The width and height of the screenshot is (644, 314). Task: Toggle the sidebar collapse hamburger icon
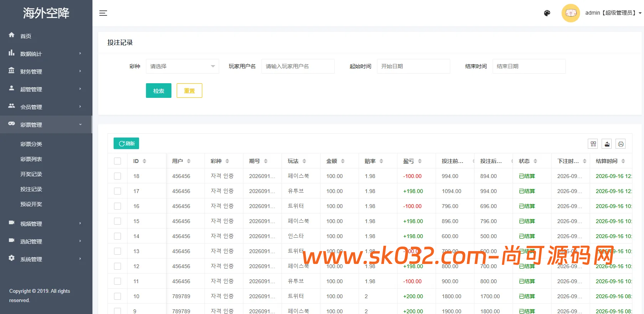[x=103, y=13]
